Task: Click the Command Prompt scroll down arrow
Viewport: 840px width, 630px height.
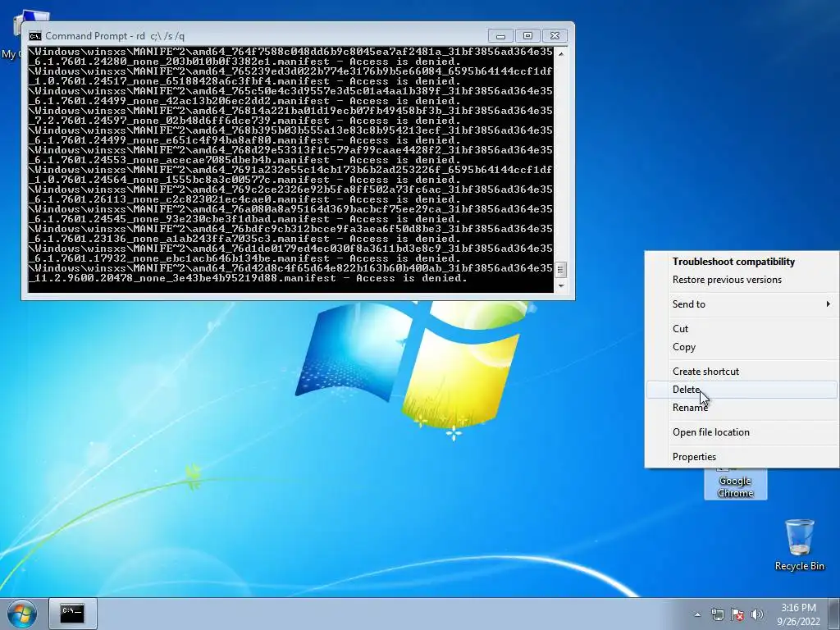Action: pos(561,285)
